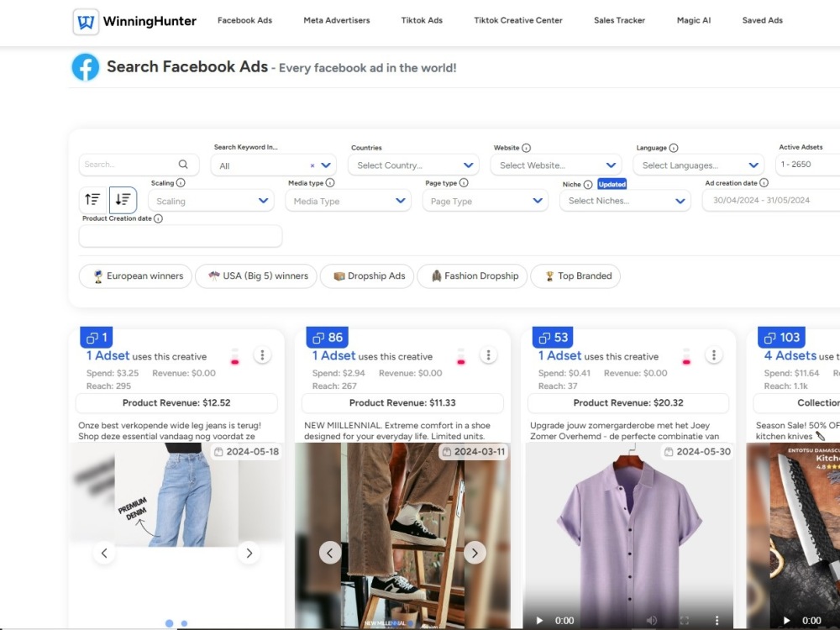Screen dimensions: 840x630
Task: Click the copy badge showing 1 on the jeans card
Action: (97, 338)
